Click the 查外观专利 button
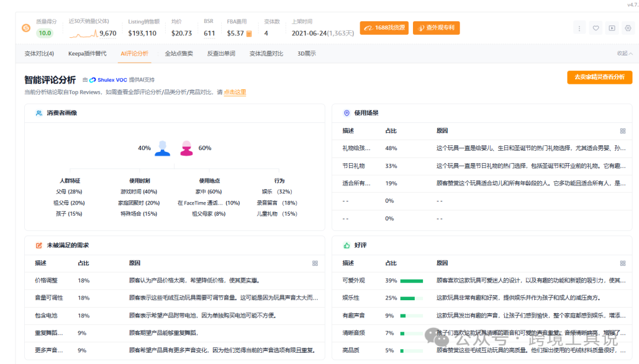 (437, 28)
